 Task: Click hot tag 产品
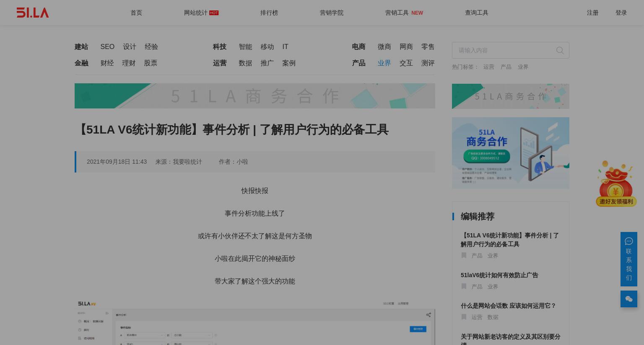coord(506,67)
